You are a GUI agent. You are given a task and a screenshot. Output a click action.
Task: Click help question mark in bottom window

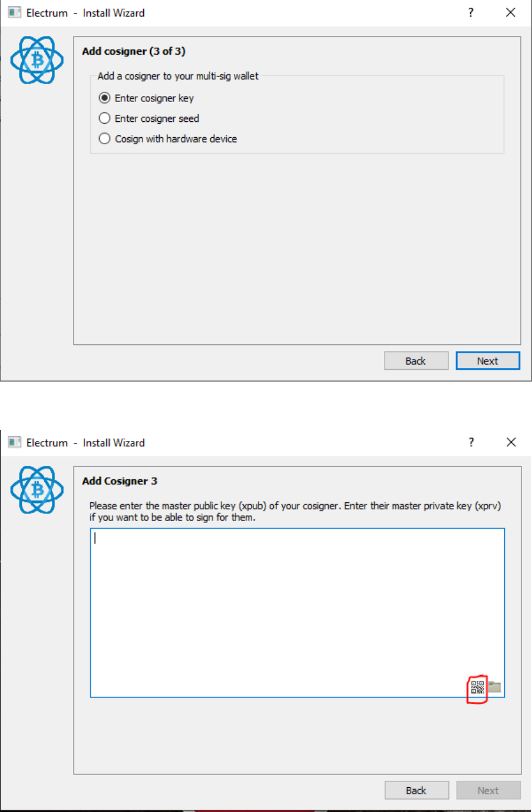tap(471, 442)
